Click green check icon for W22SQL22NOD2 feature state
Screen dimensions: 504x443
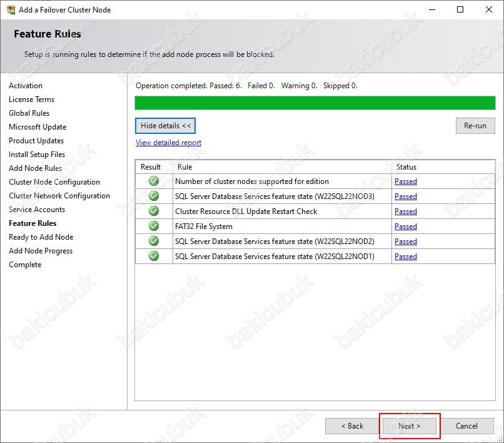[154, 241]
